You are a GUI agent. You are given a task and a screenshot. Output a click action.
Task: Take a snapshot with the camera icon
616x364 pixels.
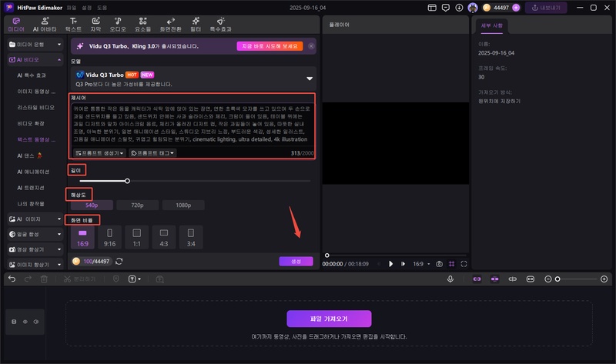click(439, 264)
